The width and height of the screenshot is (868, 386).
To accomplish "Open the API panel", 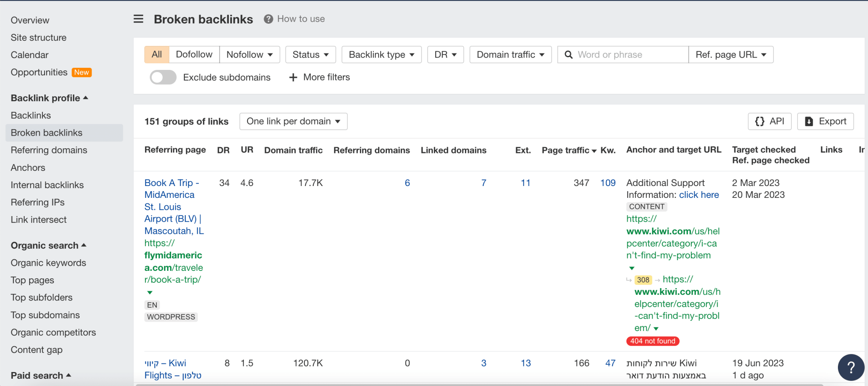I will click(769, 121).
